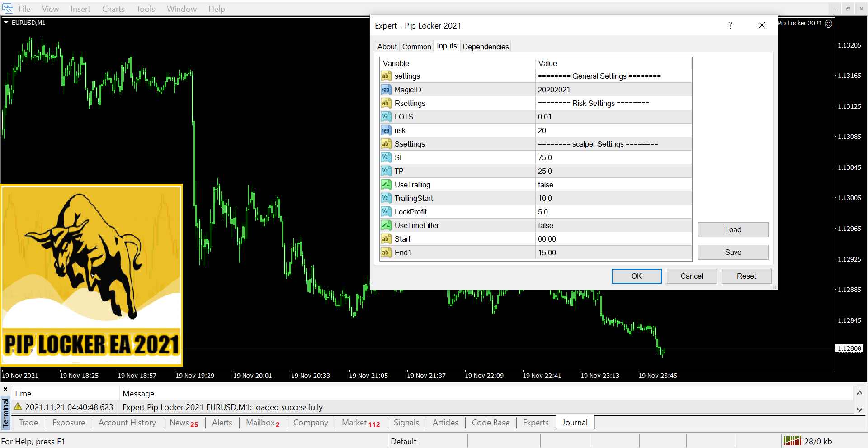
Task: Click the Terminal scroll down arrow
Action: click(859, 409)
